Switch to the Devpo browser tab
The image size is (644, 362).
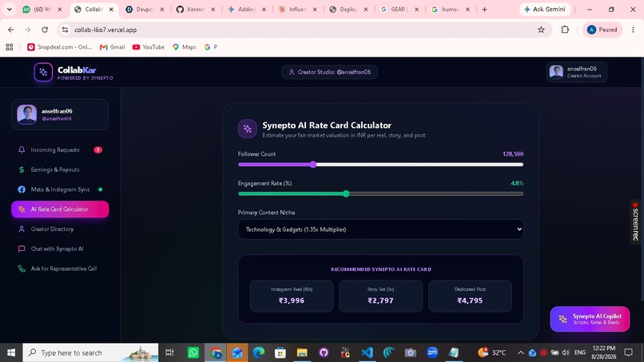click(x=145, y=9)
